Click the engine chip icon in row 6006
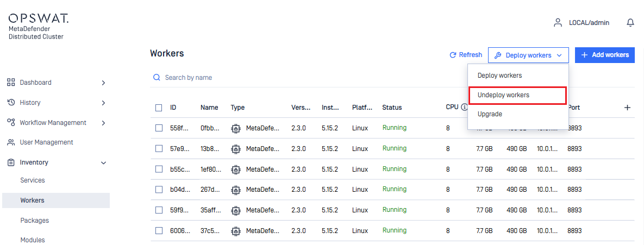The height and width of the screenshot is (245, 644). point(235,231)
